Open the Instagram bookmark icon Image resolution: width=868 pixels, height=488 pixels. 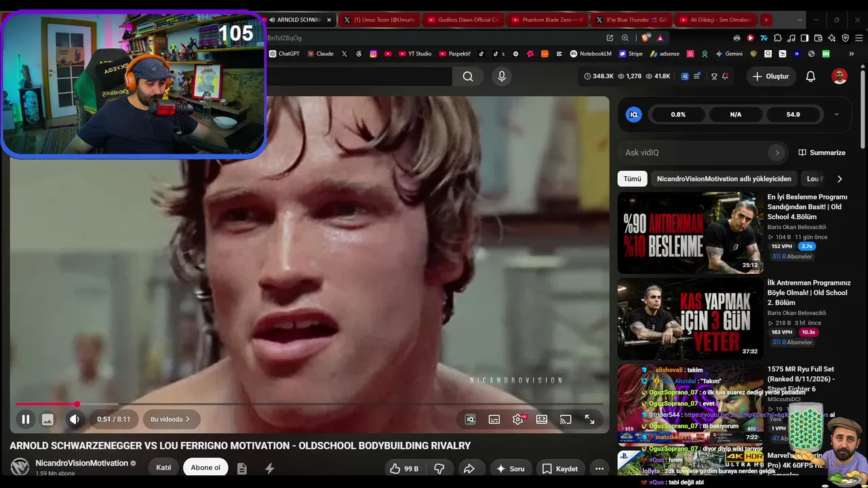[x=373, y=54]
